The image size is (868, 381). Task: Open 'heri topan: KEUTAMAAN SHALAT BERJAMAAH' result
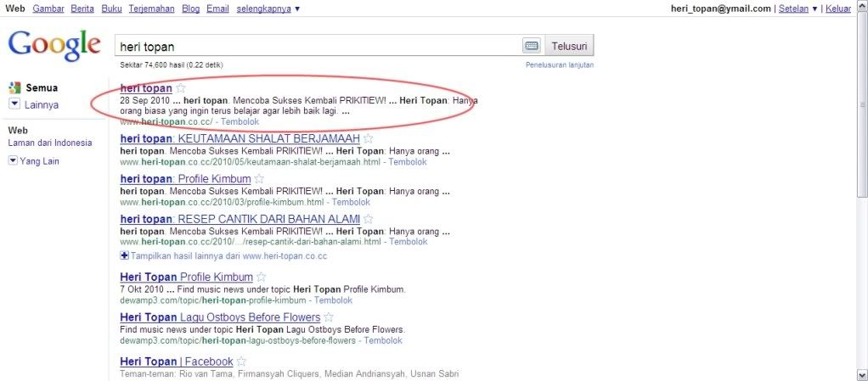(240, 138)
